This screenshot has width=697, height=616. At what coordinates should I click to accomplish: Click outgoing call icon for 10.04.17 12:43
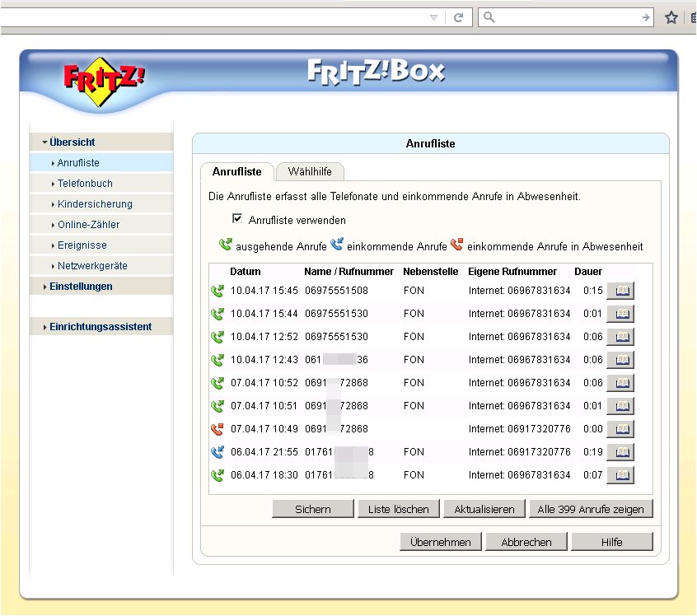[218, 361]
